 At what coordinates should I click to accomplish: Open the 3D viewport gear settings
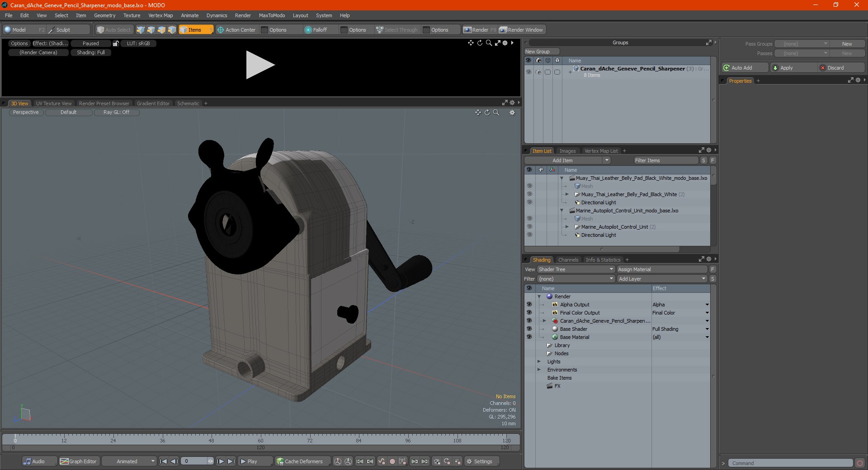512,113
